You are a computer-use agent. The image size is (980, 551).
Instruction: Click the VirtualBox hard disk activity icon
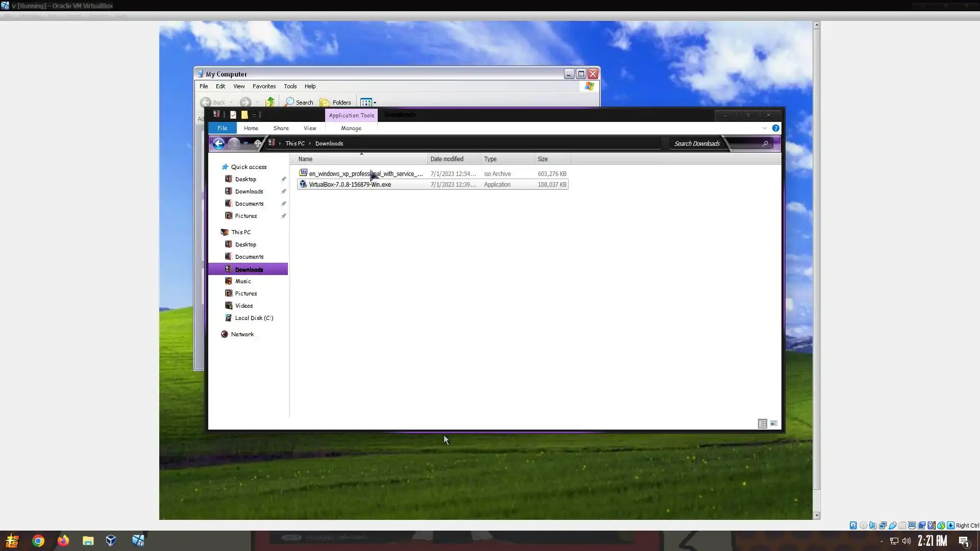click(x=853, y=525)
